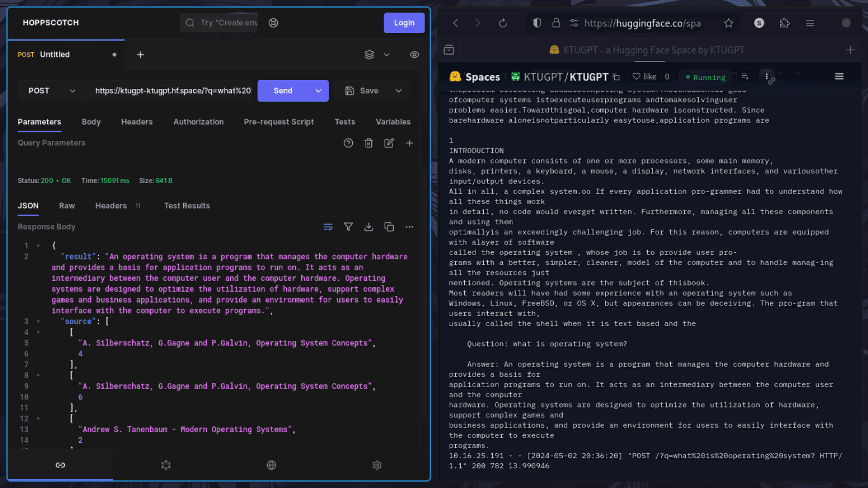Click the Hoppscotch search box
The image size is (868, 488).
click(x=219, y=23)
